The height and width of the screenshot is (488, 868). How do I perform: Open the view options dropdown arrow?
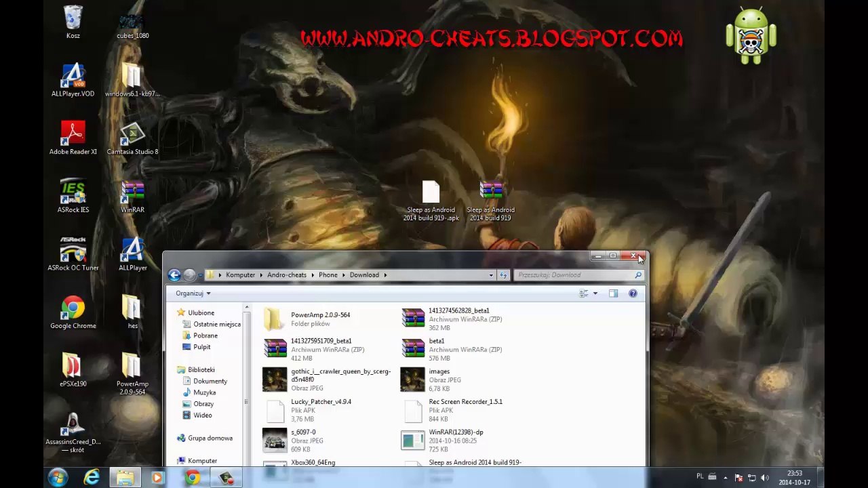click(x=595, y=293)
